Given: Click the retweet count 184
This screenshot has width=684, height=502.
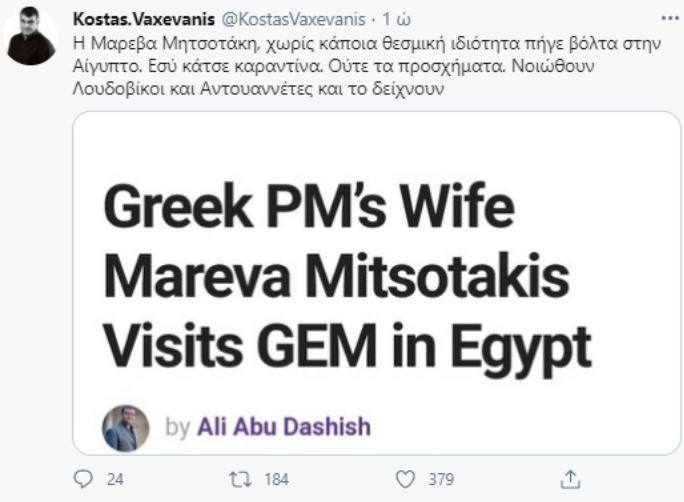Looking at the screenshot, I should click(276, 479).
